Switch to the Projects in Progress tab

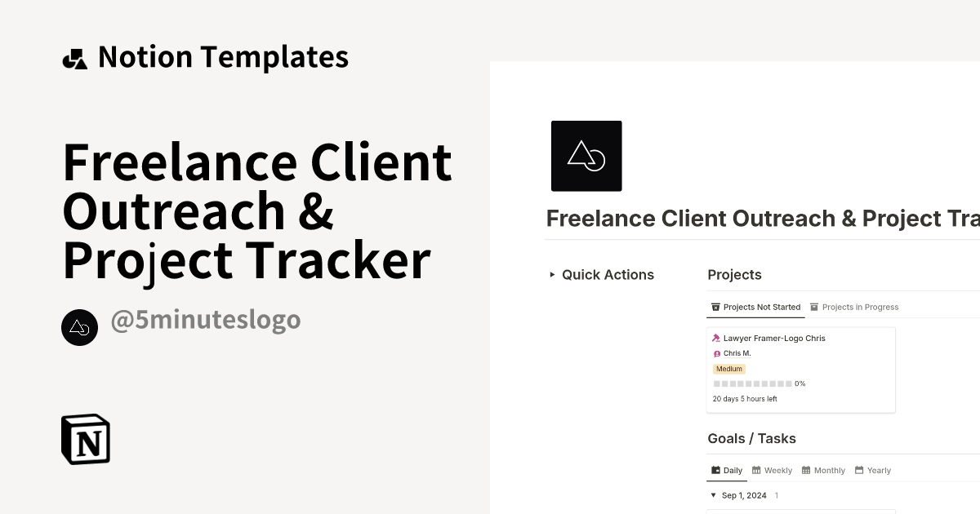tap(859, 307)
